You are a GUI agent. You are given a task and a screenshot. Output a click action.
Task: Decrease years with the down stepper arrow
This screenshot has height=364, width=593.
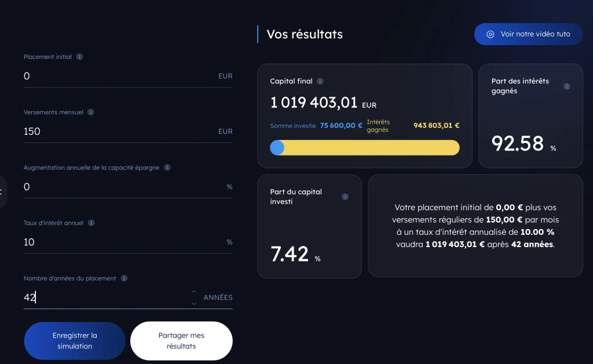tap(193, 303)
